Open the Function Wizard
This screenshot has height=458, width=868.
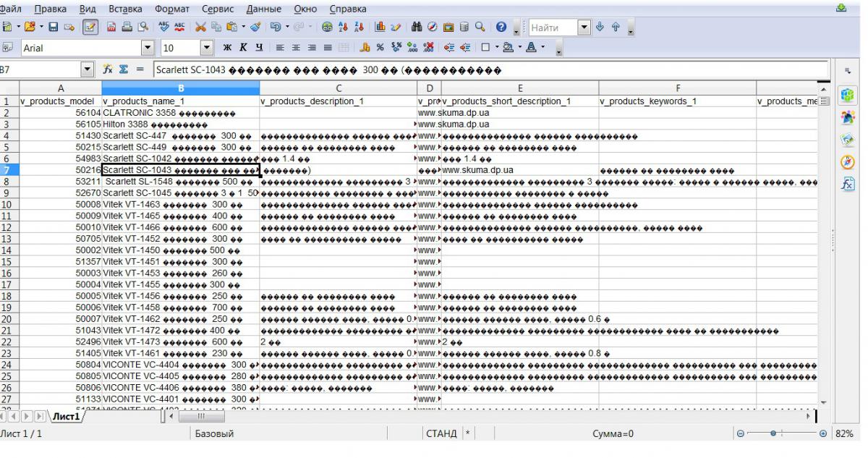coord(107,70)
